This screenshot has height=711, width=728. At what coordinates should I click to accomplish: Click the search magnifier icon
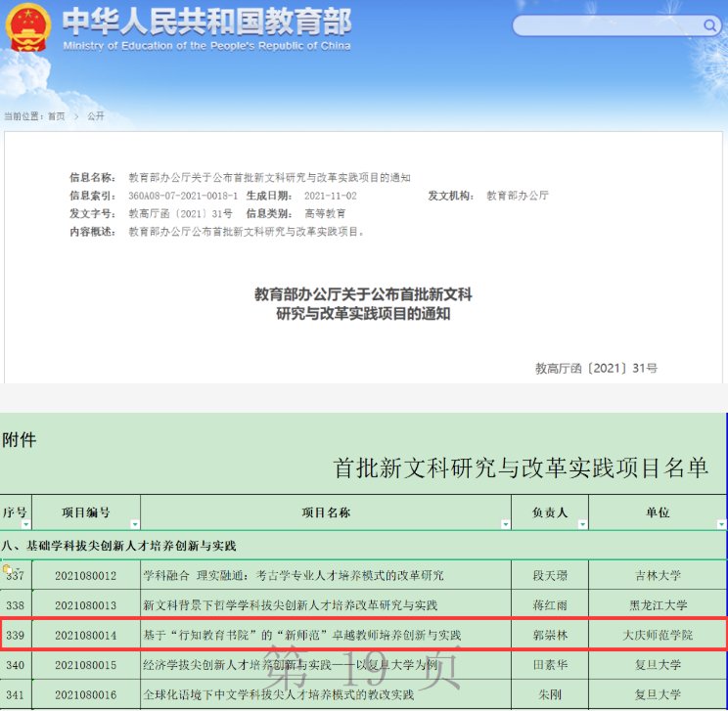709,25
